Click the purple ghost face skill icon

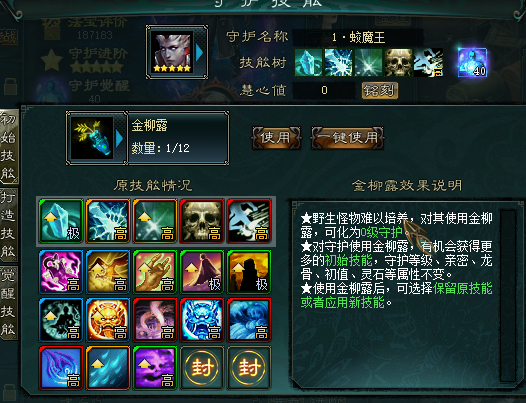(155, 368)
